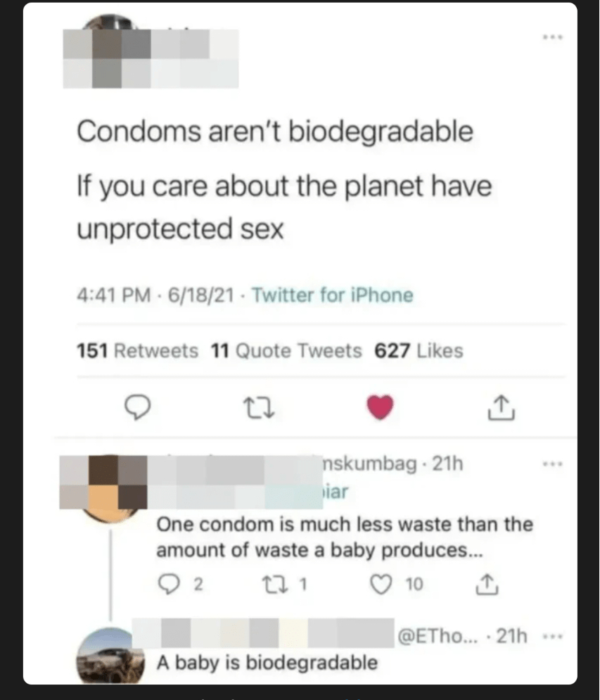Open the second replier's vehicle avatar

click(x=110, y=656)
